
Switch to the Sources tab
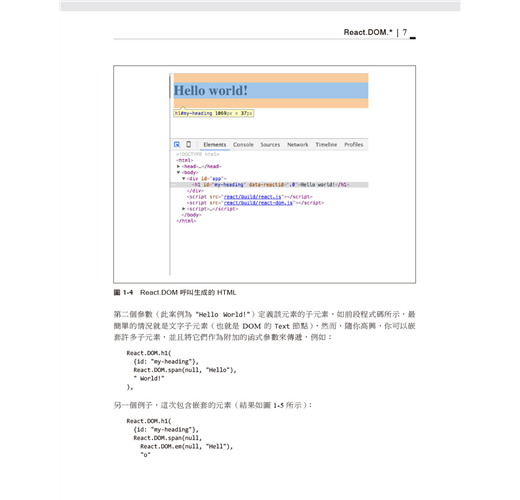pyautogui.click(x=270, y=144)
